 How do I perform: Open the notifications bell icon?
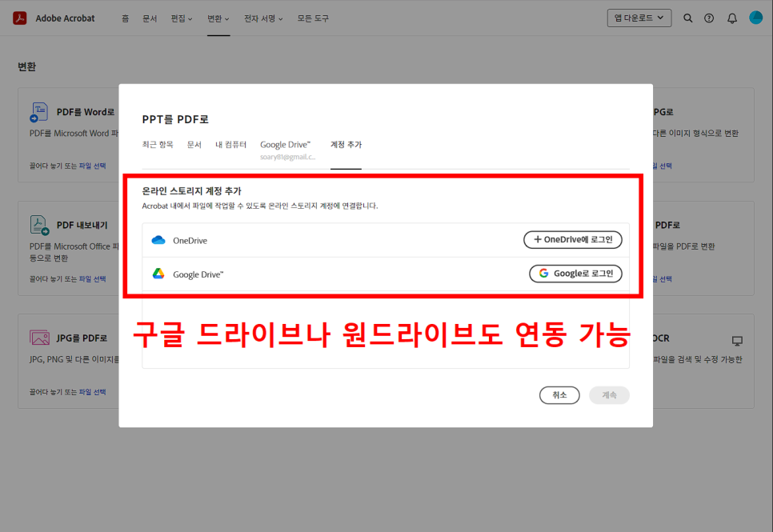732,18
